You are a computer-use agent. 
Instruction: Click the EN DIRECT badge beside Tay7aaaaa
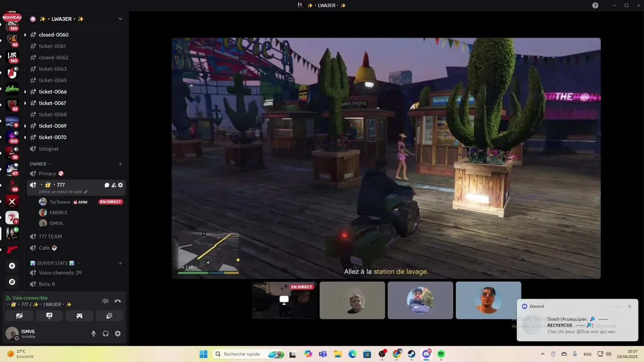tap(111, 202)
